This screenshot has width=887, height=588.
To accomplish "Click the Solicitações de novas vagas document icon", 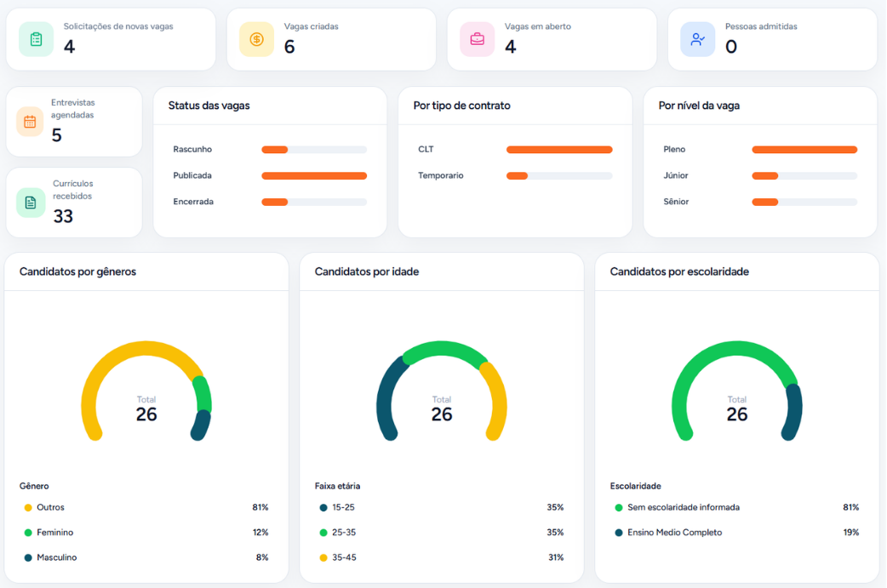I will (x=35, y=39).
